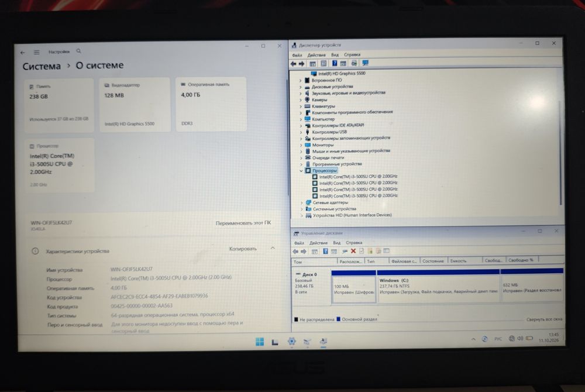Image resolution: width=585 pixels, height=392 pixels.
Task: Expand Камеры category
Action: click(300, 99)
